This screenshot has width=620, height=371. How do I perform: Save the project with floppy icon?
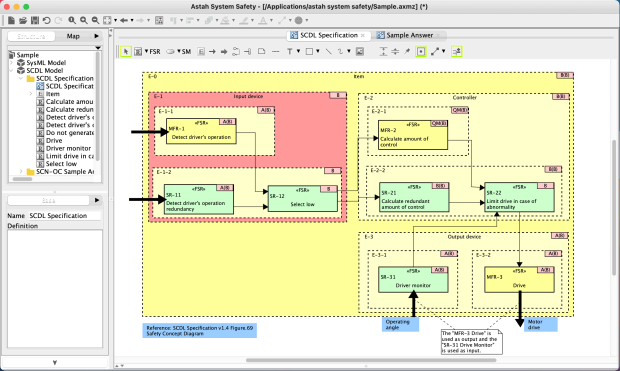click(35, 20)
